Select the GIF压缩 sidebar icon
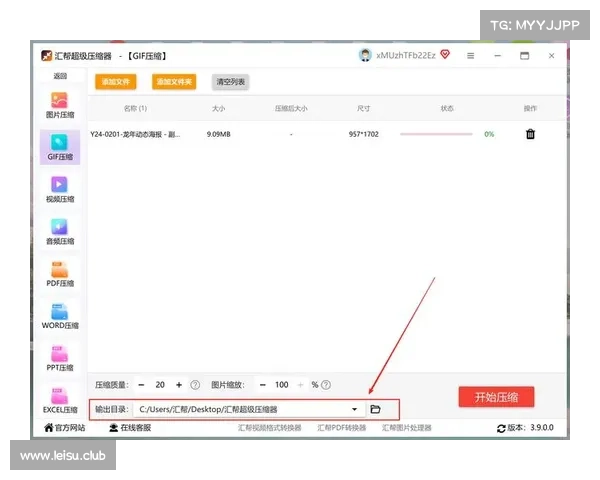Screen dimensions: 600x480 (x=60, y=146)
